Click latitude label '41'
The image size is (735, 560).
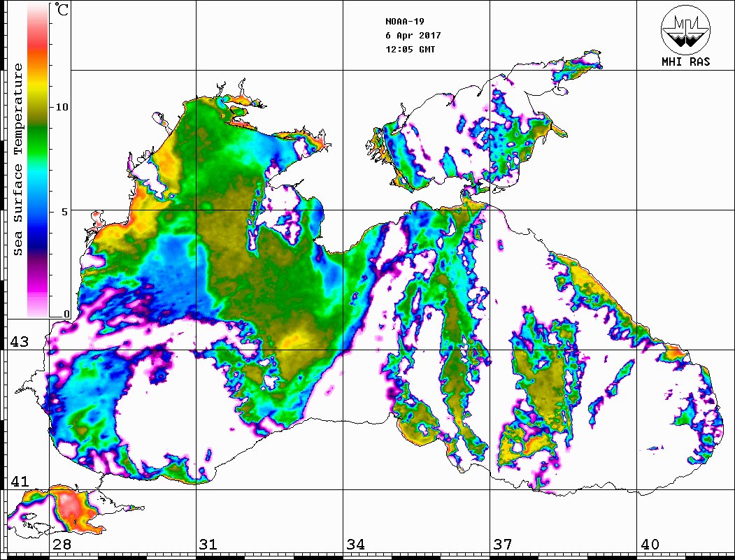(19, 481)
